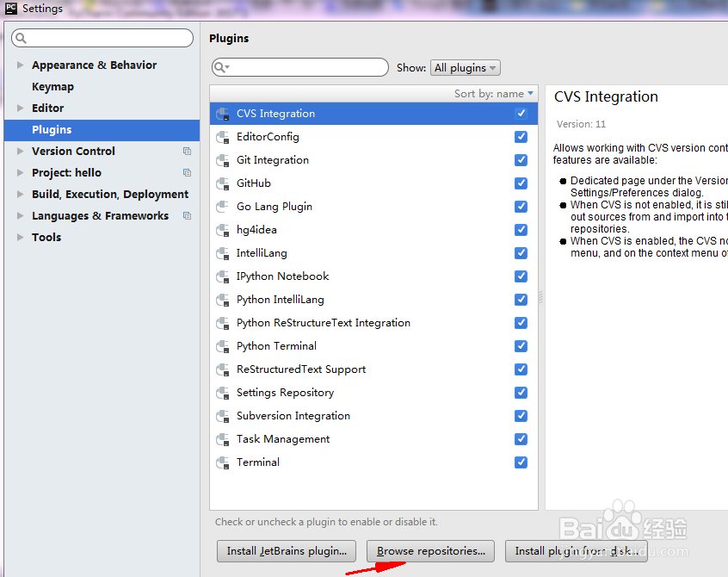Disable the EditorConfig plugin checkbox

(521, 136)
